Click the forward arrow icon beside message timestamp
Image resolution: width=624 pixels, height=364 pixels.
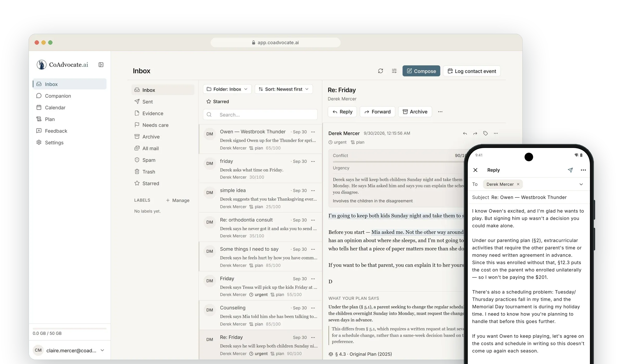(475, 133)
